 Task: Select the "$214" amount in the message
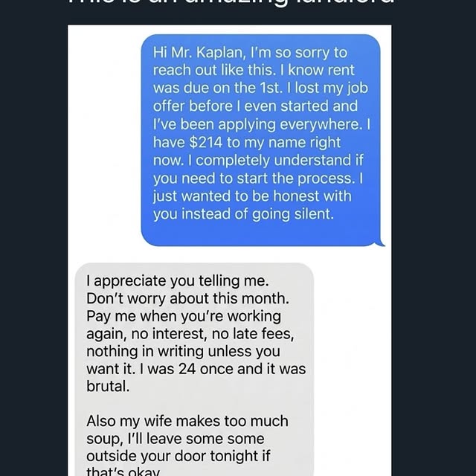(x=199, y=142)
